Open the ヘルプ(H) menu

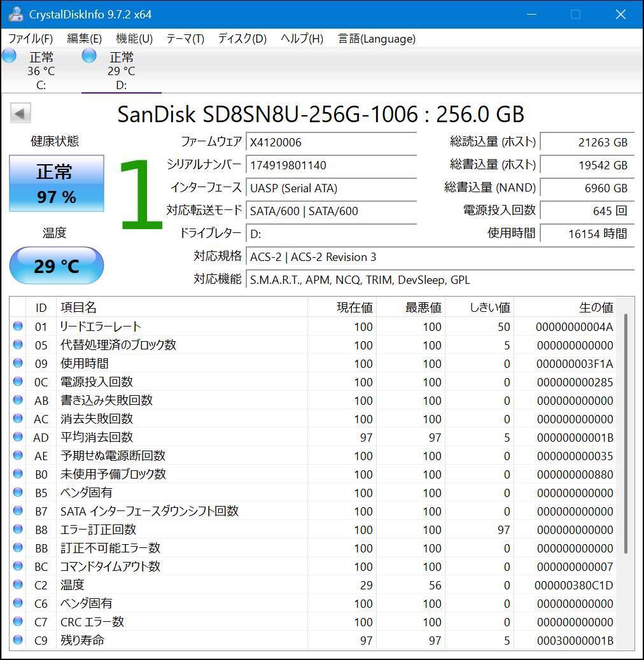[300, 38]
